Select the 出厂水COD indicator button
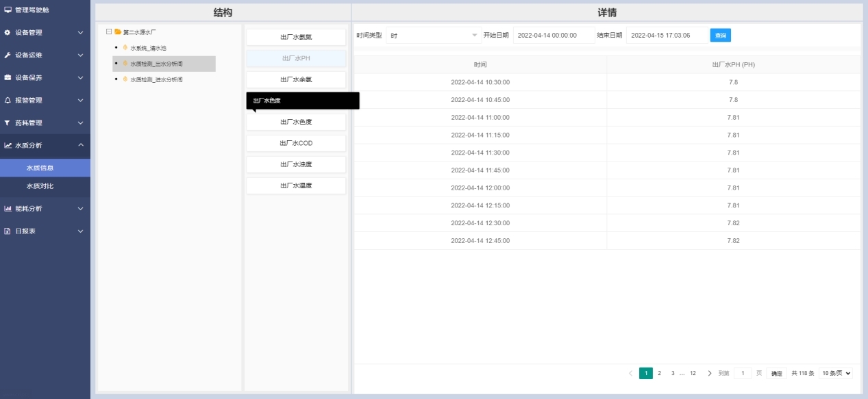 click(296, 144)
